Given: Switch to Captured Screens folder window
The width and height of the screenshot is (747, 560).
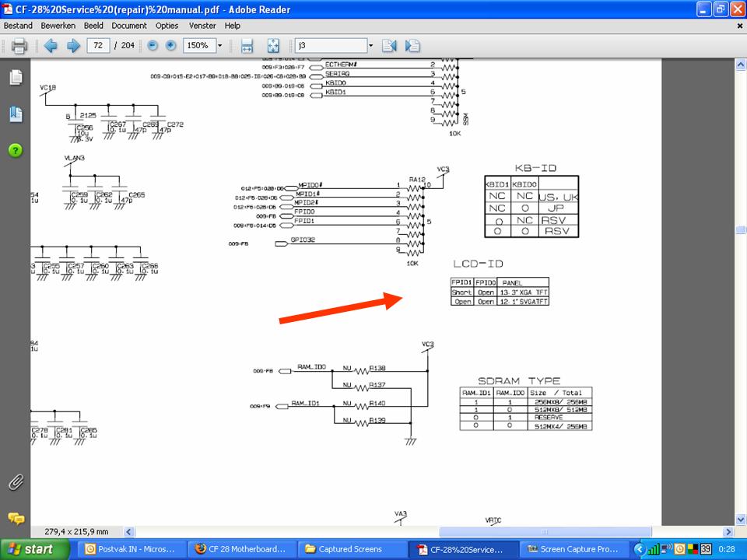Looking at the screenshot, I should click(352, 549).
